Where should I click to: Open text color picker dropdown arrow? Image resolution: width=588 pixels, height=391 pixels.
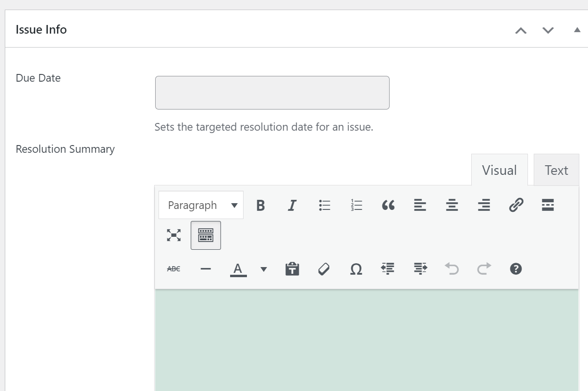[263, 269]
